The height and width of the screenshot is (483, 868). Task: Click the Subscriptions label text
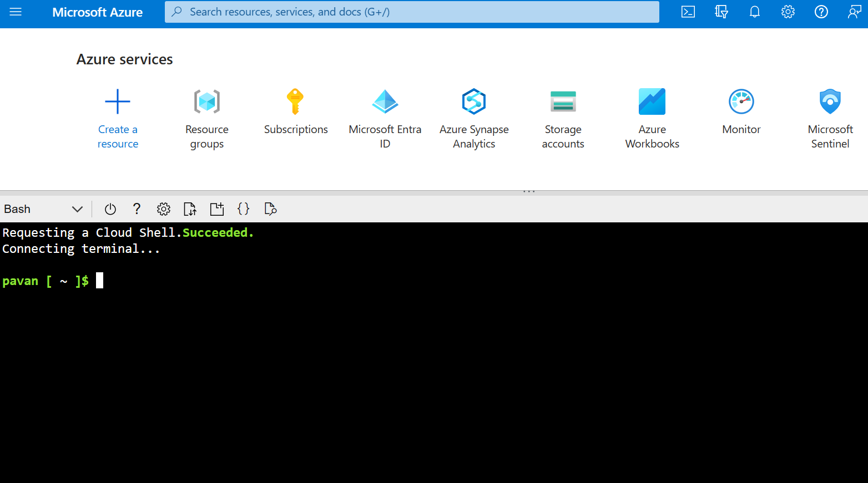296,129
